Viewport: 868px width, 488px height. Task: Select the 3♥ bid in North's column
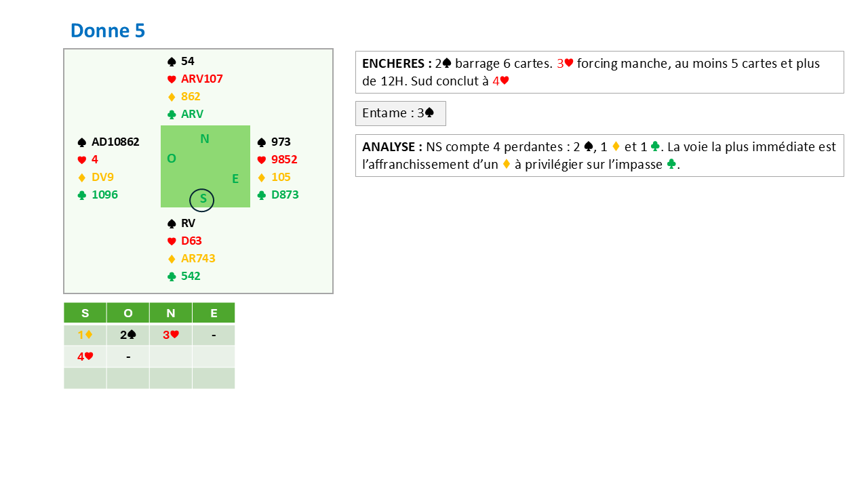170,335
